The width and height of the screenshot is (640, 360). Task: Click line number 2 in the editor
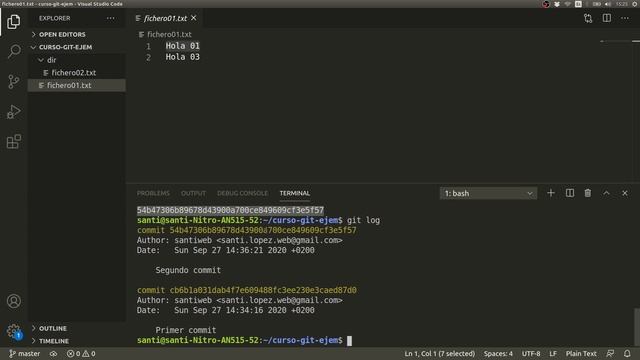(149, 57)
